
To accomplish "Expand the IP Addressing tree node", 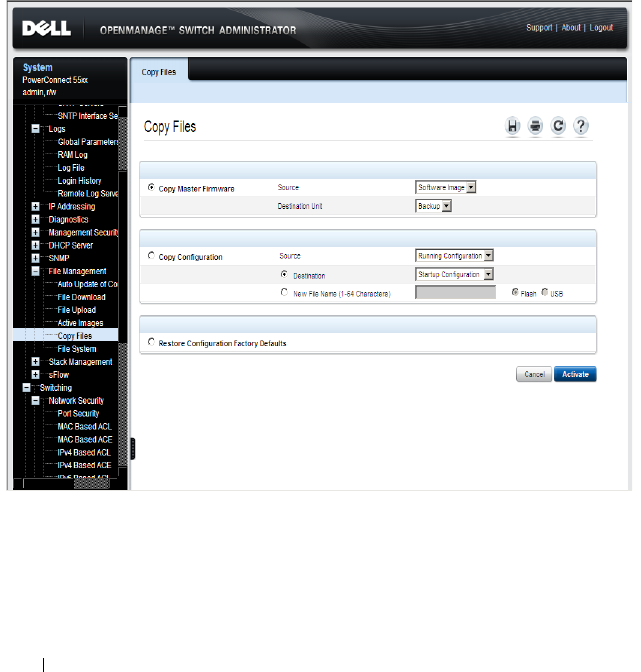I will (x=36, y=206).
